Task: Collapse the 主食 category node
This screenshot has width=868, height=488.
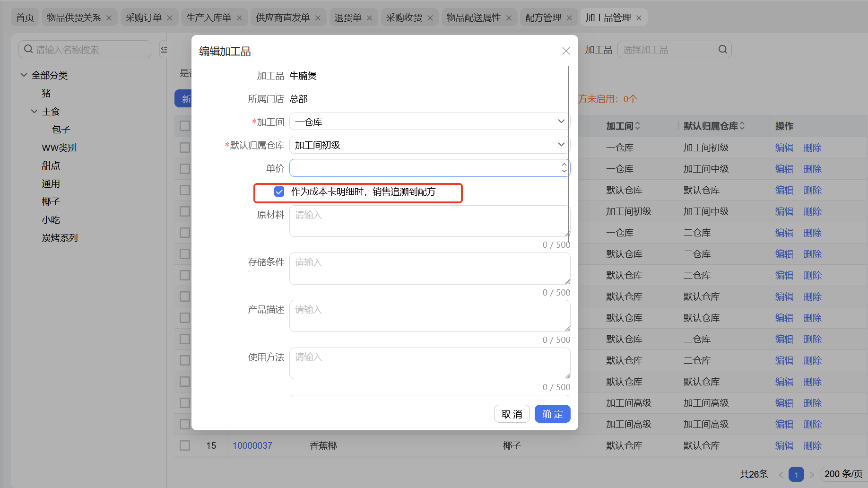Action: click(x=34, y=111)
